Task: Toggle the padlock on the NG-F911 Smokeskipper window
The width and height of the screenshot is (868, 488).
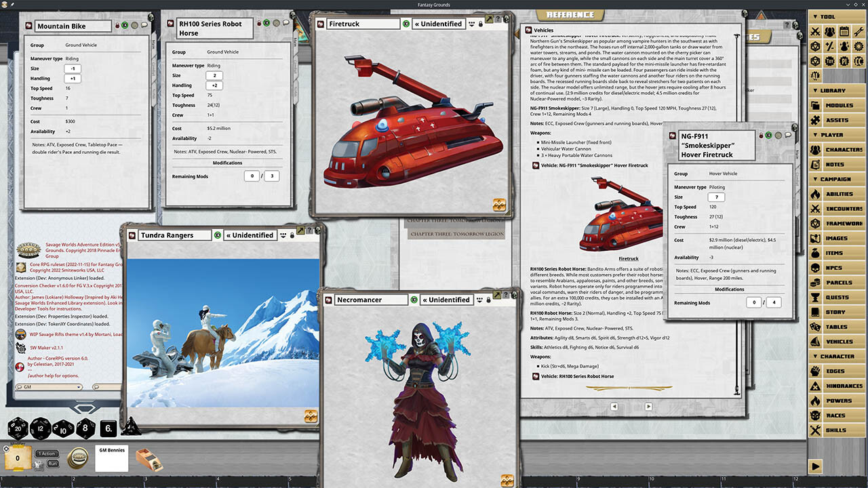Action: pyautogui.click(x=761, y=136)
